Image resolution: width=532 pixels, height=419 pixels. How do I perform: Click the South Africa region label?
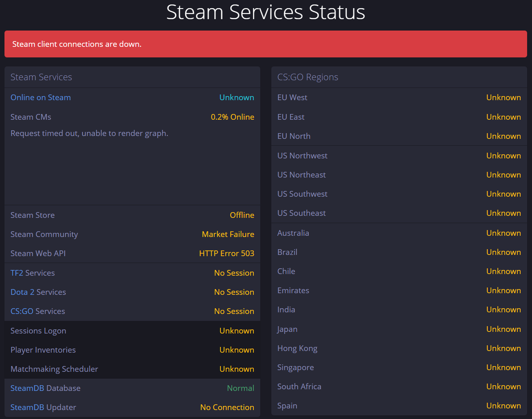299,386
